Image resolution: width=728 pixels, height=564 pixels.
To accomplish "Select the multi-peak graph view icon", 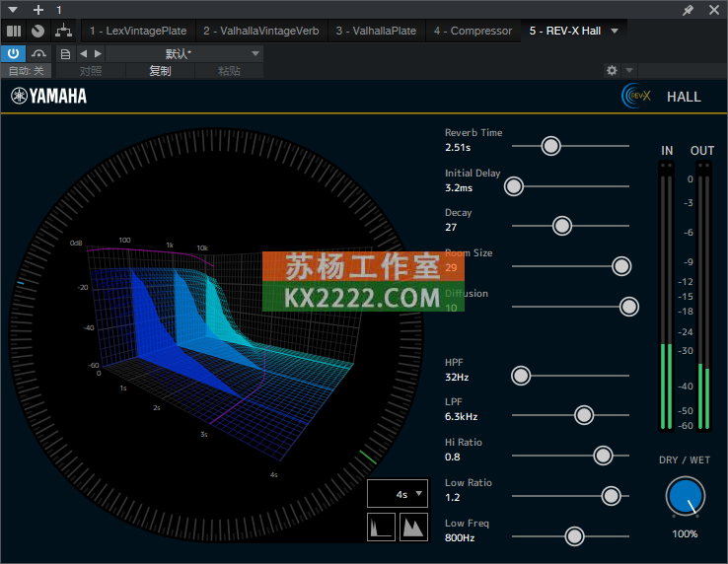I will point(413,527).
